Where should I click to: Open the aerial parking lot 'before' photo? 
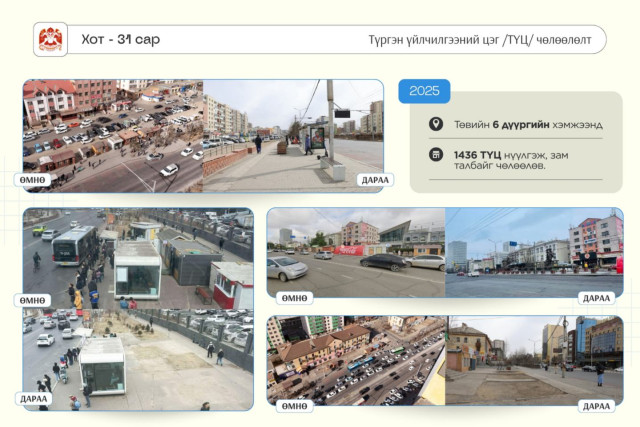point(113,136)
